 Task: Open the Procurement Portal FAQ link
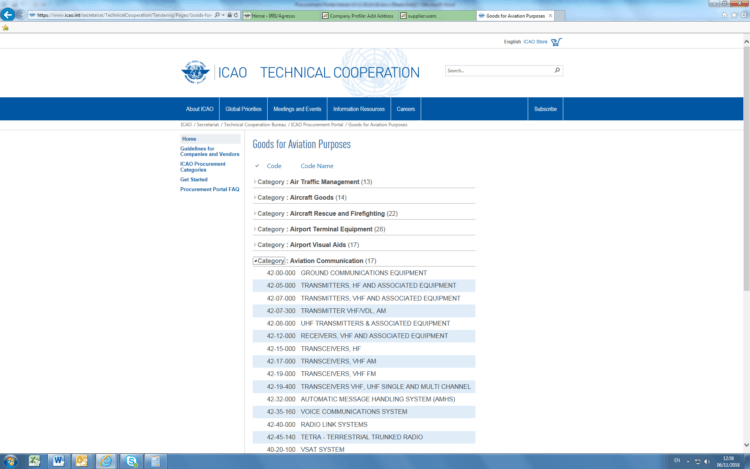click(x=209, y=189)
